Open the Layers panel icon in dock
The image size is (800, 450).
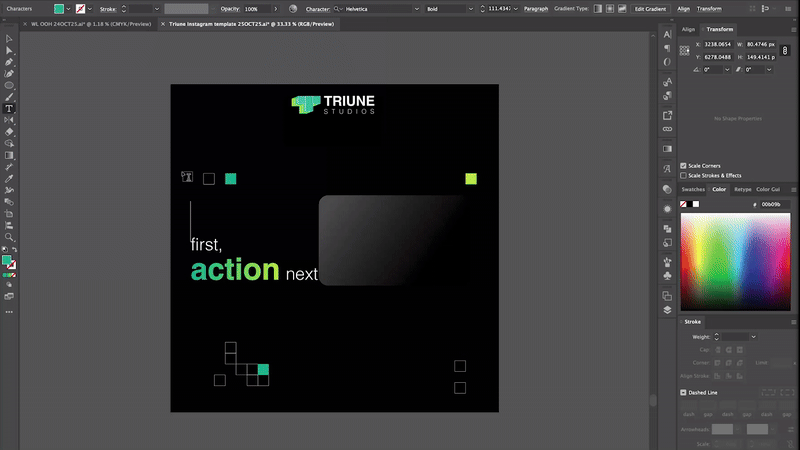667,310
